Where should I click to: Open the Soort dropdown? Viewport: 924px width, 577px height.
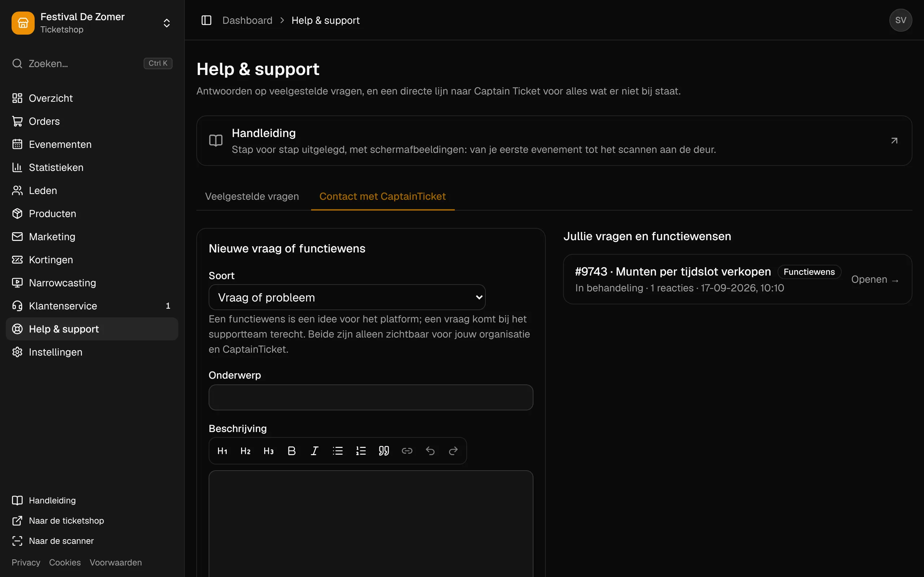tap(347, 297)
